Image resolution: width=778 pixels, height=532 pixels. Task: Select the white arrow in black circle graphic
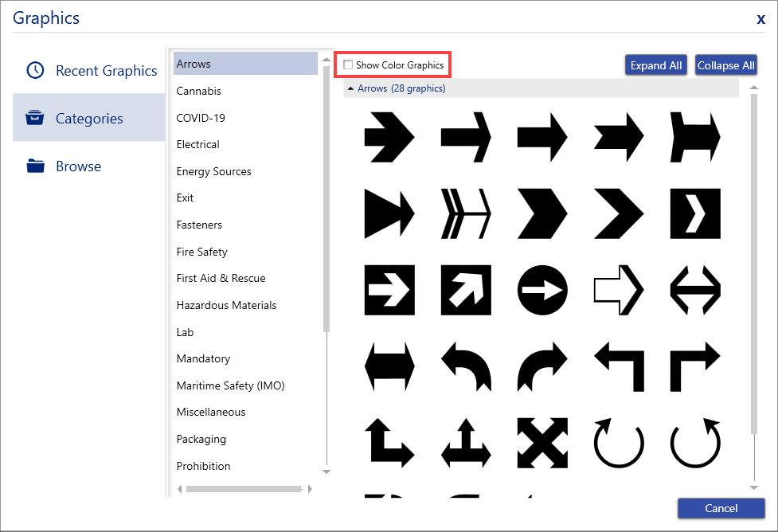542,290
